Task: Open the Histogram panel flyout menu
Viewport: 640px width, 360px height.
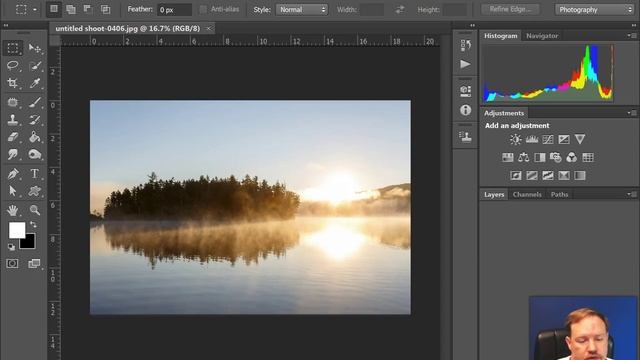Action: coord(632,36)
